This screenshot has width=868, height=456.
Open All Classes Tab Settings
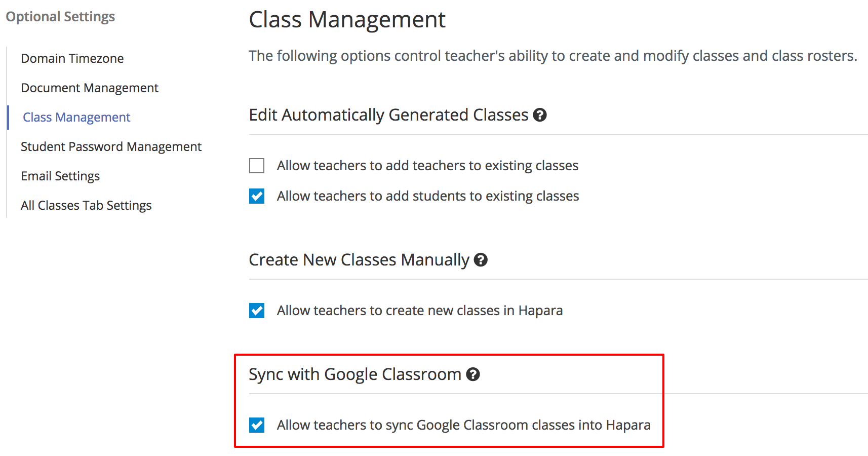86,205
